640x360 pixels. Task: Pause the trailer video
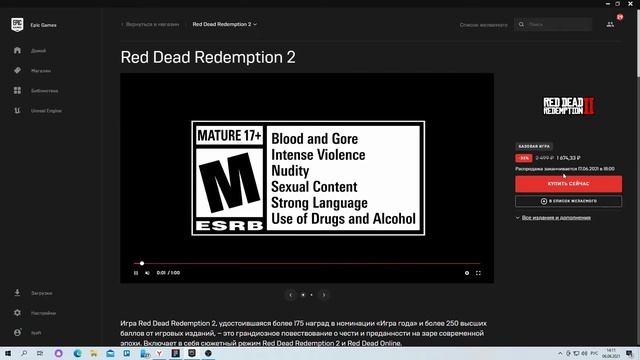coord(136,273)
